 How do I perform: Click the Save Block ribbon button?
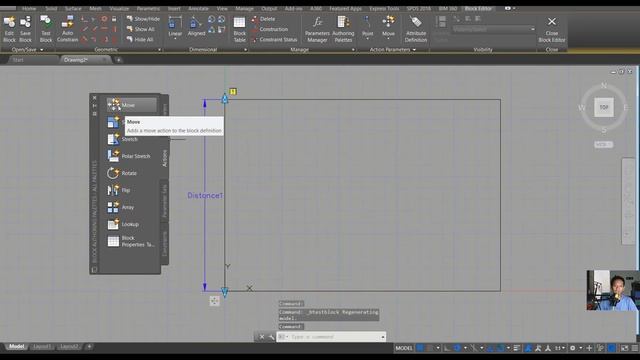25,29
